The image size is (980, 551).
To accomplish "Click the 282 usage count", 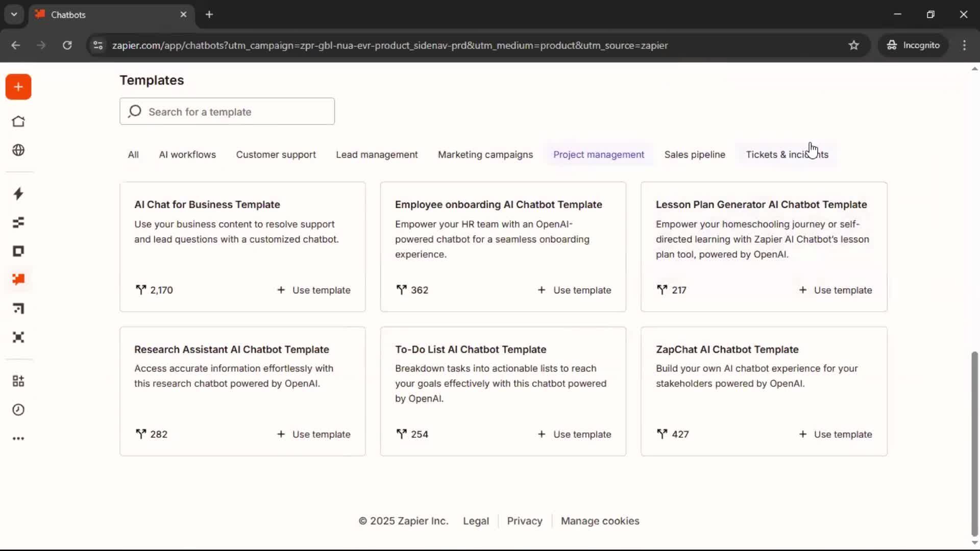I will [x=159, y=435].
